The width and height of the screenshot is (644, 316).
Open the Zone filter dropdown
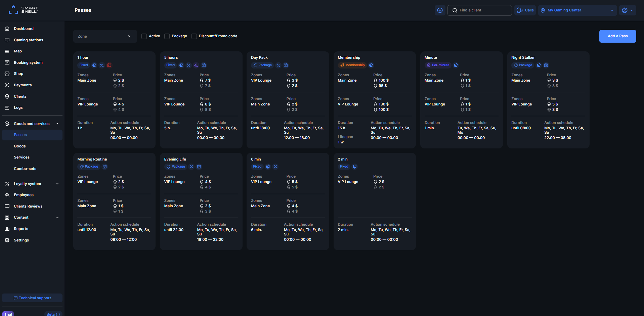pos(105,36)
